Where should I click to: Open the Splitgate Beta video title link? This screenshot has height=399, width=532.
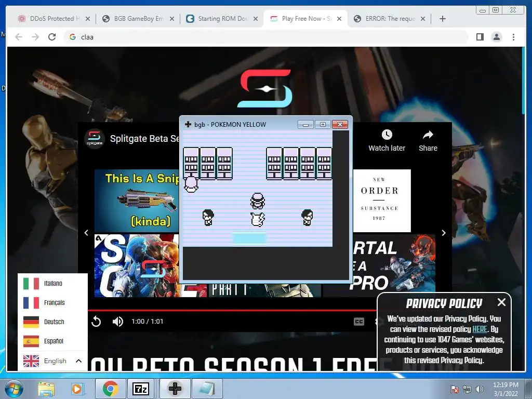[144, 138]
